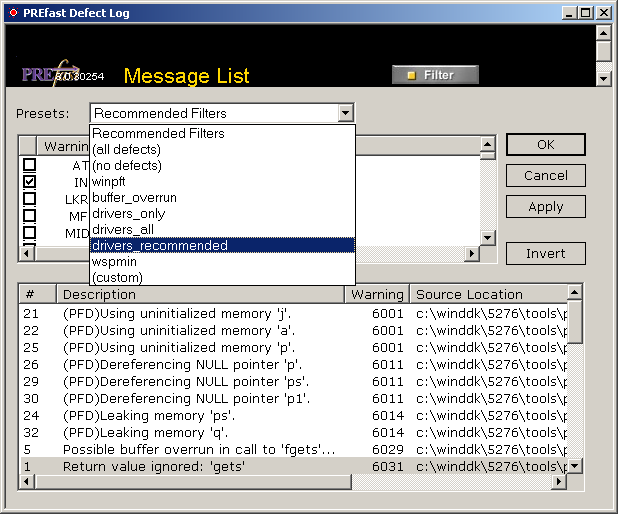Viewport: 618px width, 514px height.
Task: Open the Presets dropdown arrow
Action: pyautogui.click(x=345, y=114)
